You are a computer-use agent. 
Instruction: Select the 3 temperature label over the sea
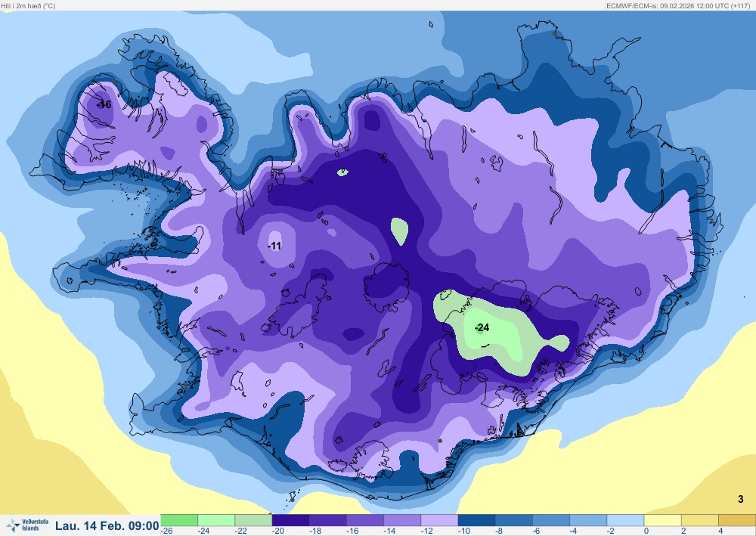tap(741, 499)
